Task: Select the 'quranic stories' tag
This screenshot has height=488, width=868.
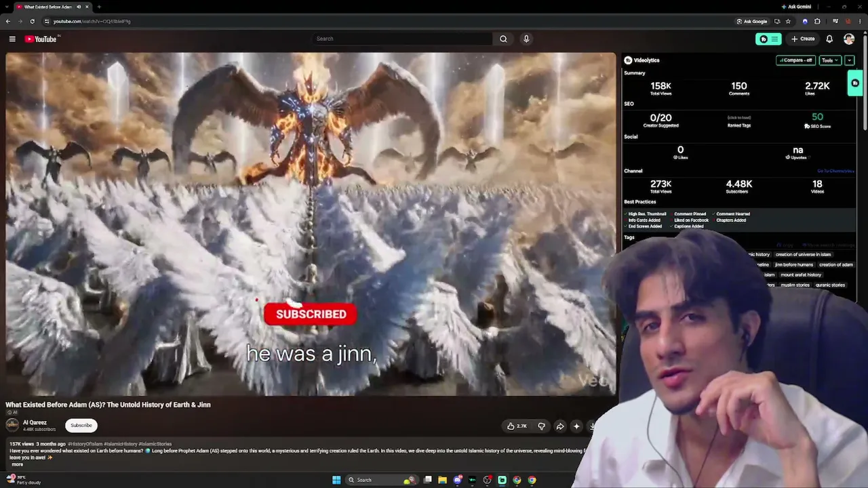Action: point(830,285)
